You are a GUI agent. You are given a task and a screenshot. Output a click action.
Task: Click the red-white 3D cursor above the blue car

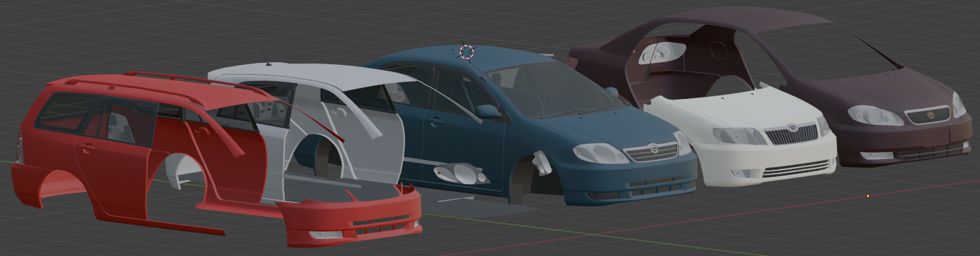click(x=466, y=52)
